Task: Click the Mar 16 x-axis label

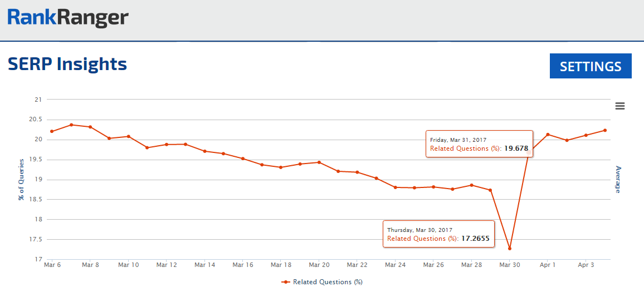Action: pos(242,265)
